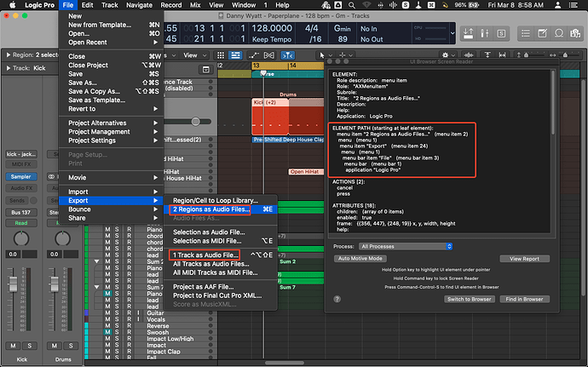
Task: Collapse the Sum 7 track stack
Action: tap(97, 287)
